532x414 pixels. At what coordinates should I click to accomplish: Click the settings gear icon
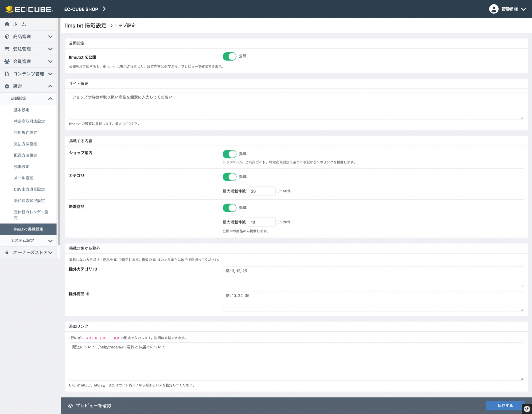pos(7,86)
